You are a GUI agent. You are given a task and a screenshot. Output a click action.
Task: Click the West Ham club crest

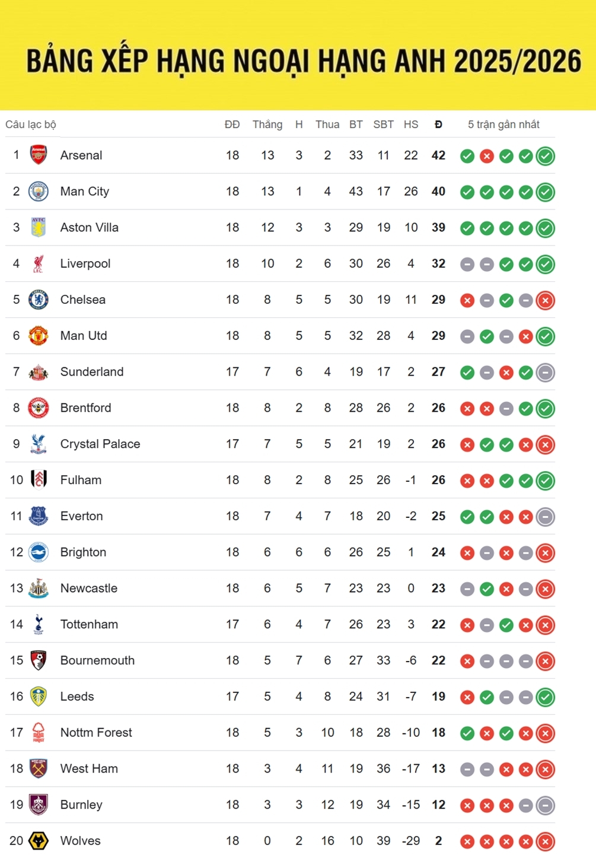[x=39, y=769]
